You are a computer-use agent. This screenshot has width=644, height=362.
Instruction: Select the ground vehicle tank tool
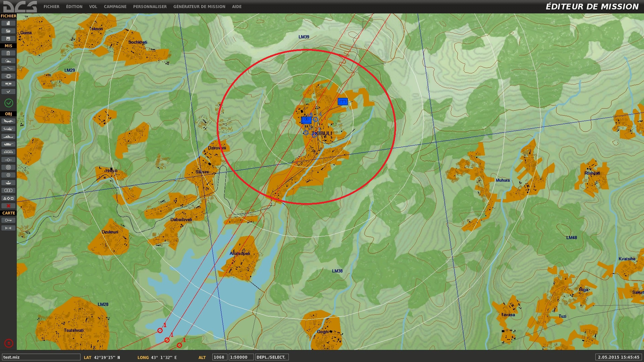click(8, 144)
